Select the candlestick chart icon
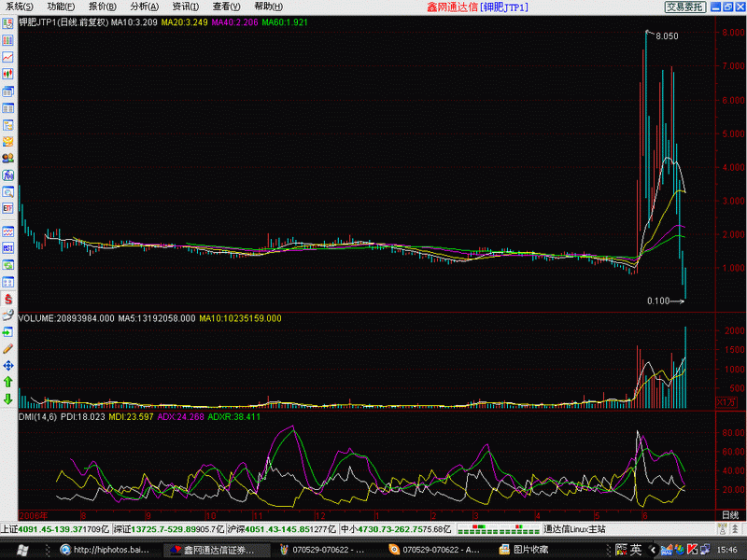The image size is (747, 560). [7, 75]
